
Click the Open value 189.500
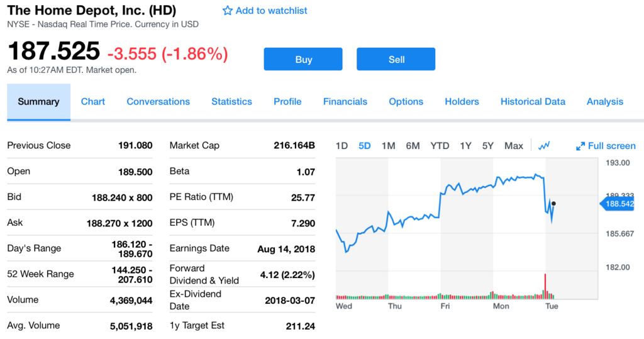point(135,172)
